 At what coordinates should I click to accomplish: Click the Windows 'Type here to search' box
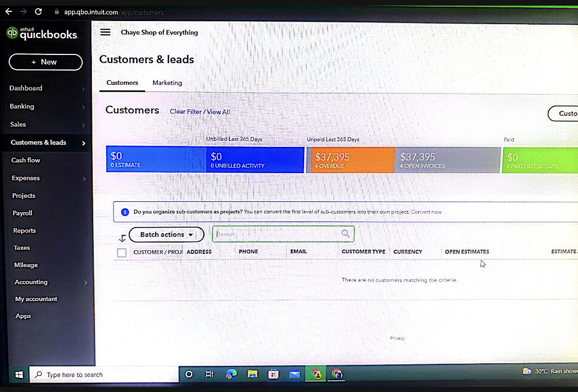[x=104, y=375]
